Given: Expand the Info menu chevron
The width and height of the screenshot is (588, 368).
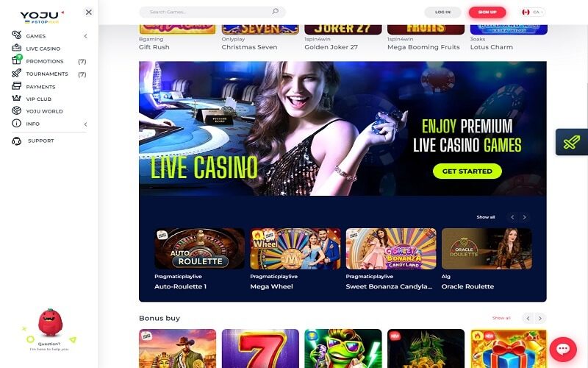Looking at the screenshot, I should [x=85, y=124].
